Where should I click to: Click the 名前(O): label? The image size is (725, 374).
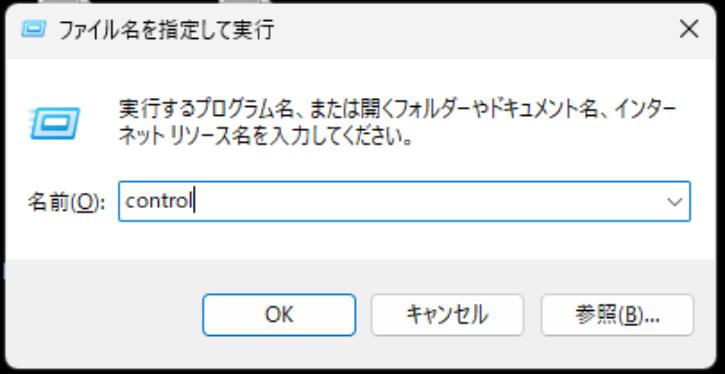pos(66,202)
